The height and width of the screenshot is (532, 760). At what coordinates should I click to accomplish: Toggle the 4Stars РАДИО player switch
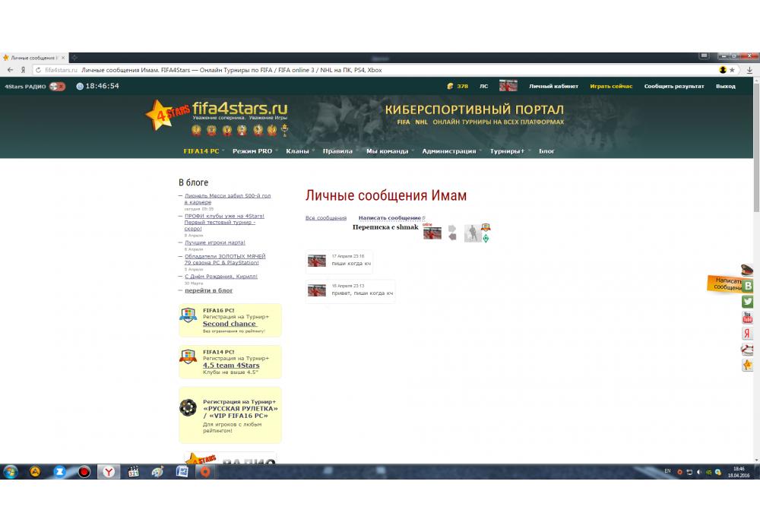tap(57, 86)
